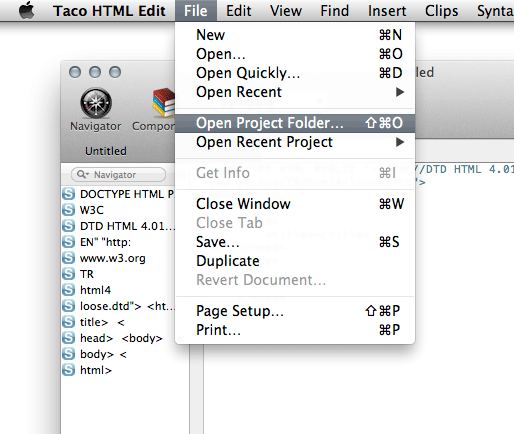Open the Insert menu

[387, 11]
